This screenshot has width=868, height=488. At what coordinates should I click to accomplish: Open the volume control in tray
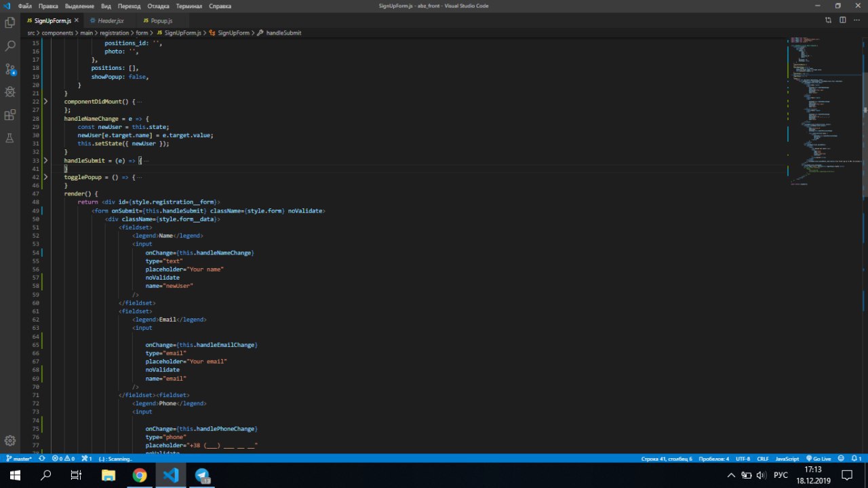(x=761, y=475)
